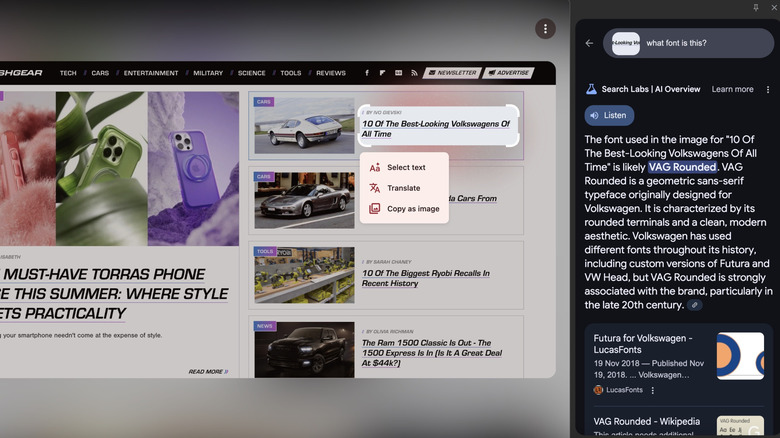This screenshot has width=780, height=438.
Task: Choose Select text from context menu
Action: click(405, 167)
